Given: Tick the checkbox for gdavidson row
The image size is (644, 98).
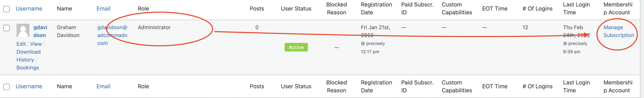Looking at the screenshot, I should (x=7, y=28).
